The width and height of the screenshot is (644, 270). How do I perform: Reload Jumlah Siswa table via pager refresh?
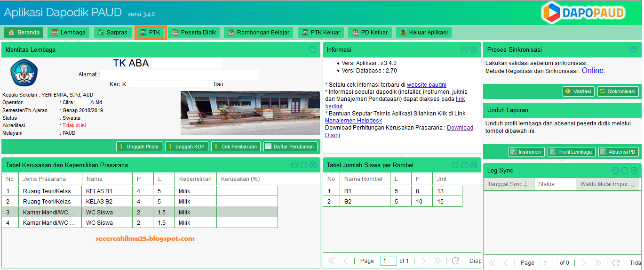coord(455,261)
